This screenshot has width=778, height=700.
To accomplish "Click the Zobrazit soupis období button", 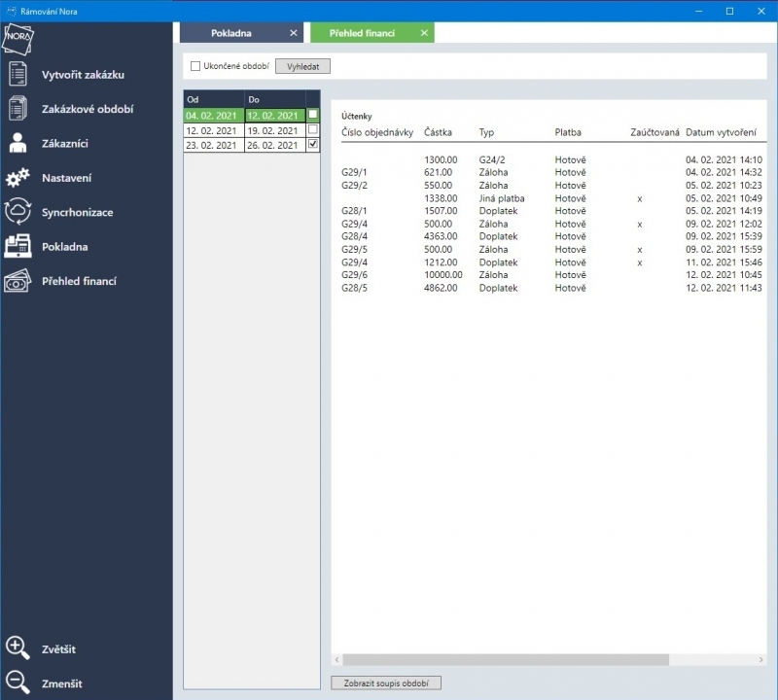I will tap(386, 683).
